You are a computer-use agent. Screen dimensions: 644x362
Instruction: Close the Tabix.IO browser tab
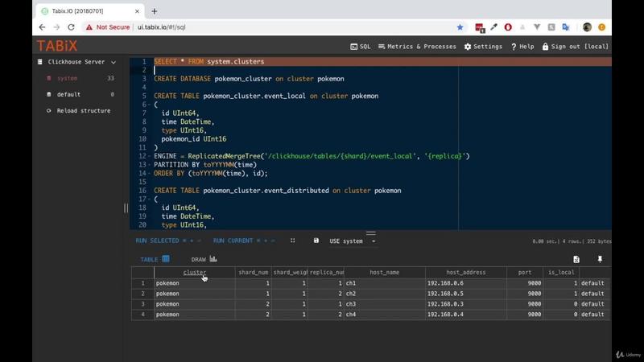tap(137, 11)
